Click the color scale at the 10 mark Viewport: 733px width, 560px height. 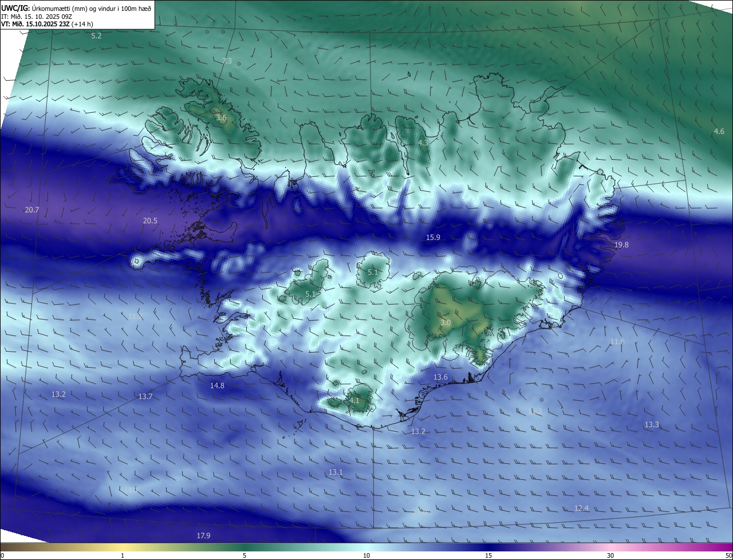pyautogui.click(x=366, y=555)
